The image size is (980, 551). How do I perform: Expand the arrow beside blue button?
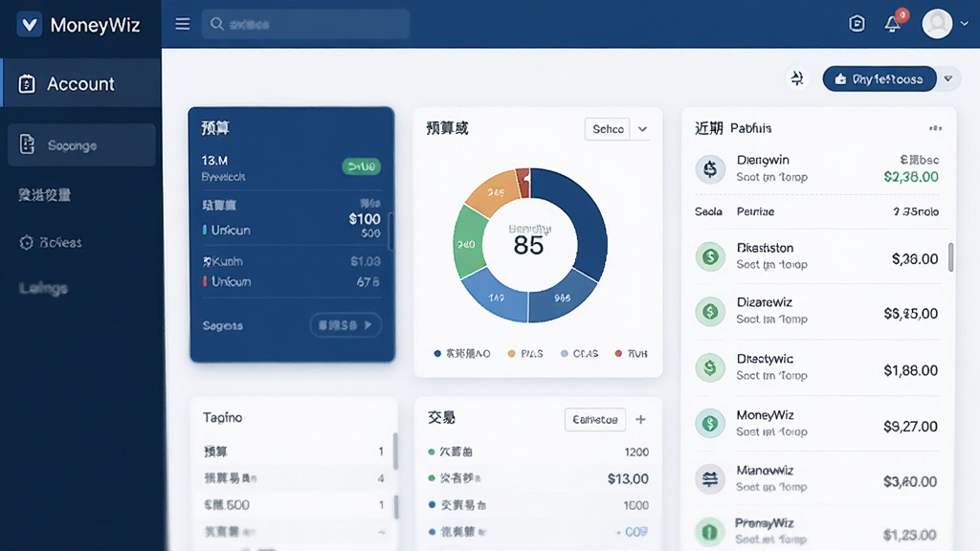coord(948,78)
